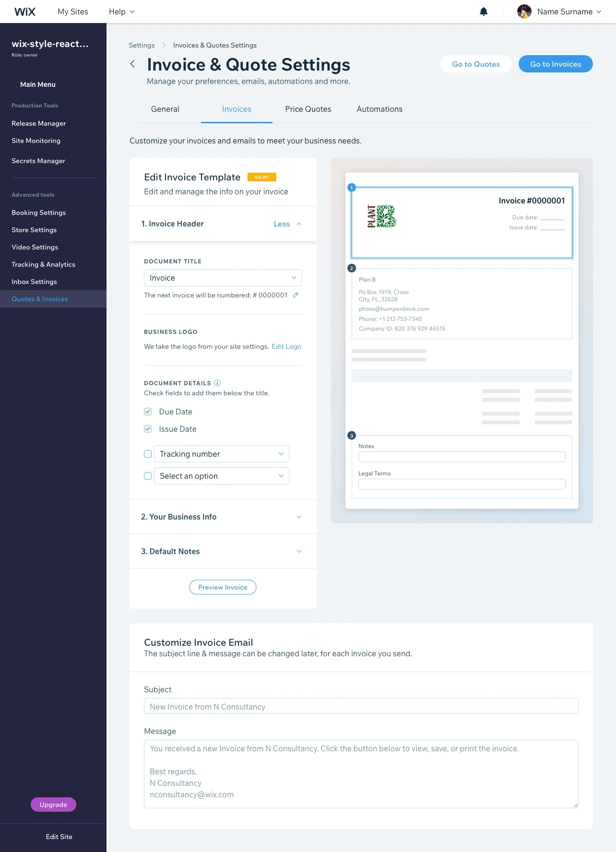Click the invoice header block in preview
This screenshot has height=852, width=616.
click(462, 223)
